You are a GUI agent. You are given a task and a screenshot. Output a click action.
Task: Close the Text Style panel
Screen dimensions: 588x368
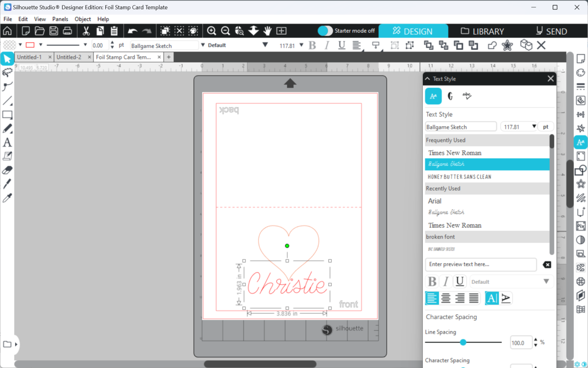point(550,79)
